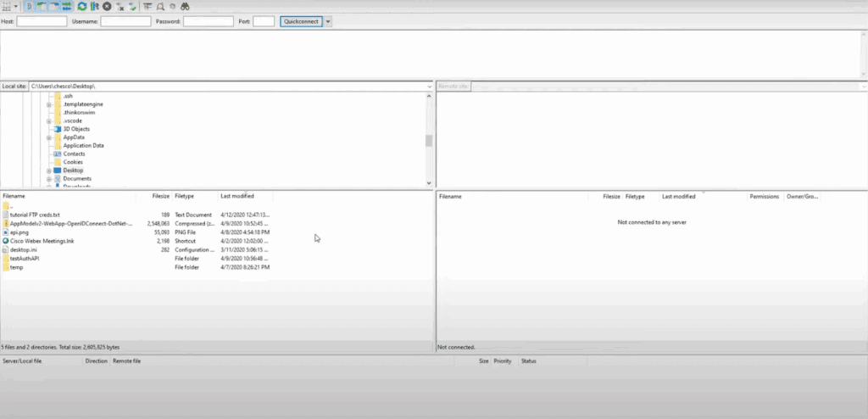
Task: Open directory listing filters dialog
Action: (147, 6)
